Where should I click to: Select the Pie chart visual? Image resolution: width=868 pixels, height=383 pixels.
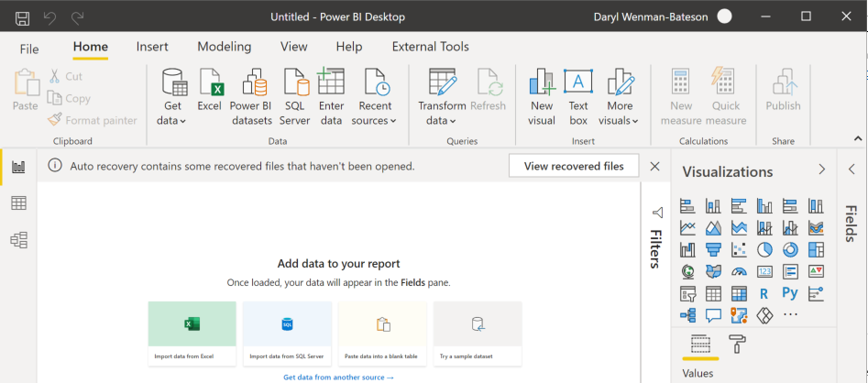[764, 250]
